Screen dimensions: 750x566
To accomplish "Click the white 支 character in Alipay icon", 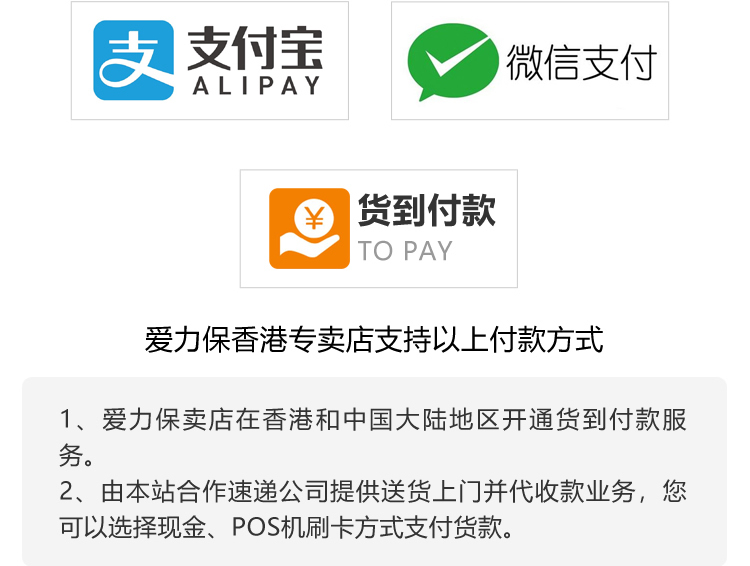I will click(x=129, y=59).
